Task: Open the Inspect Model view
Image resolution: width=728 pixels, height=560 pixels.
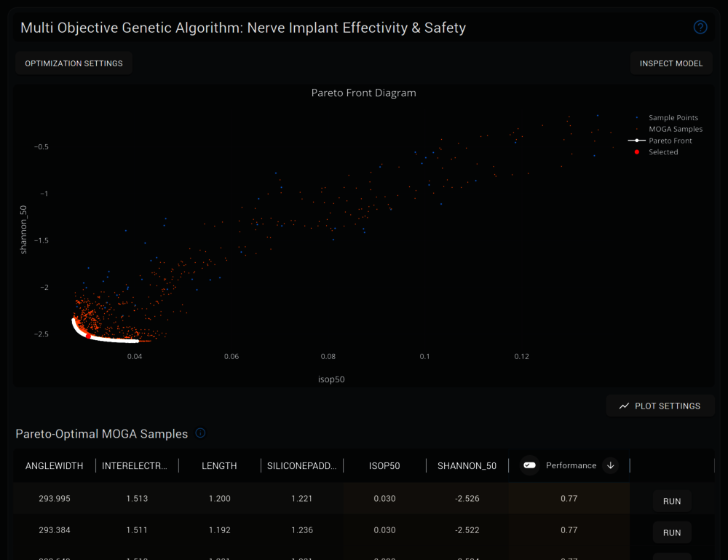Action: (670, 63)
